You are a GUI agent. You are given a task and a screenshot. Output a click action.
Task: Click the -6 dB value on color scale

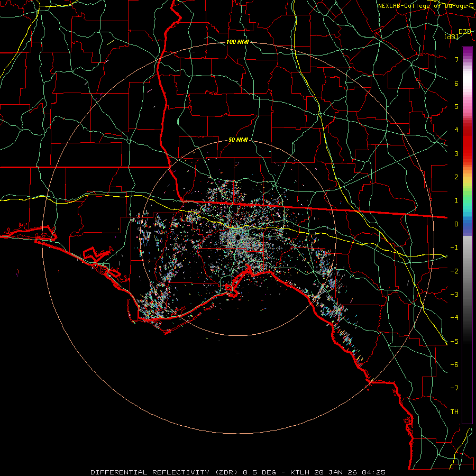(454, 365)
